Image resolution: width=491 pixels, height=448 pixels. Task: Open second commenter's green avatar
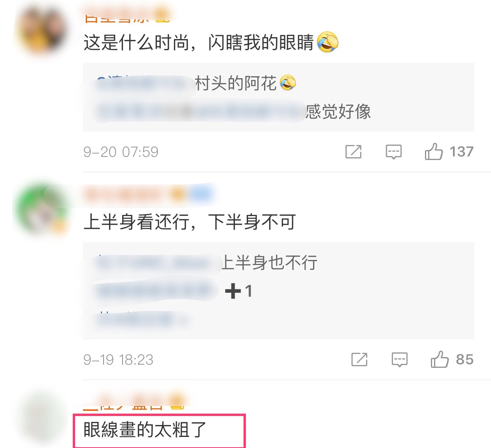(42, 207)
